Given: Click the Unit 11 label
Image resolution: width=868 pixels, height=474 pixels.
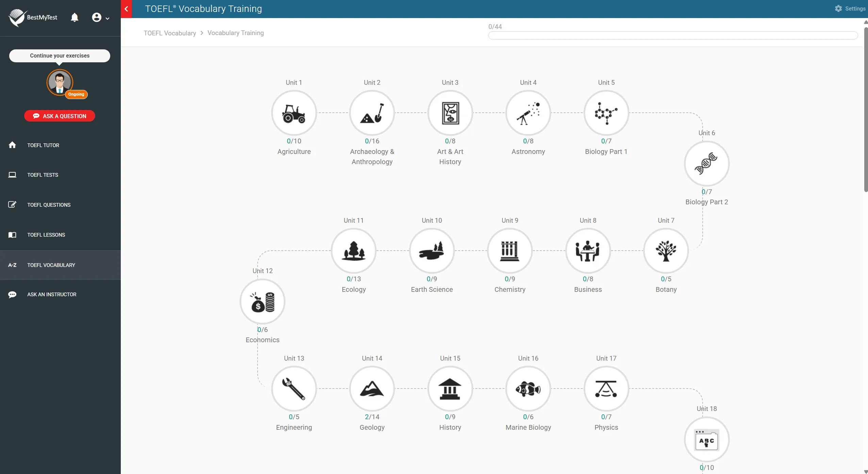Looking at the screenshot, I should pos(354,220).
